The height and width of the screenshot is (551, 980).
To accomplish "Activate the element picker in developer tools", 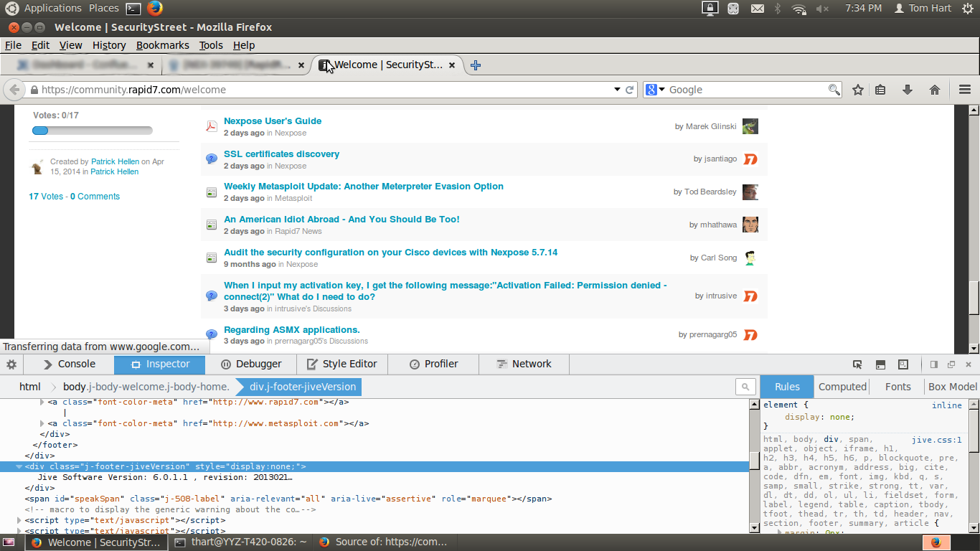I will [x=857, y=364].
